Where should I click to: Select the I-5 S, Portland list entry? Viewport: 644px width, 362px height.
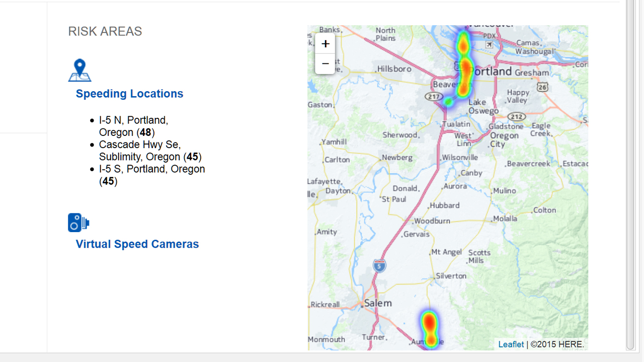click(151, 175)
